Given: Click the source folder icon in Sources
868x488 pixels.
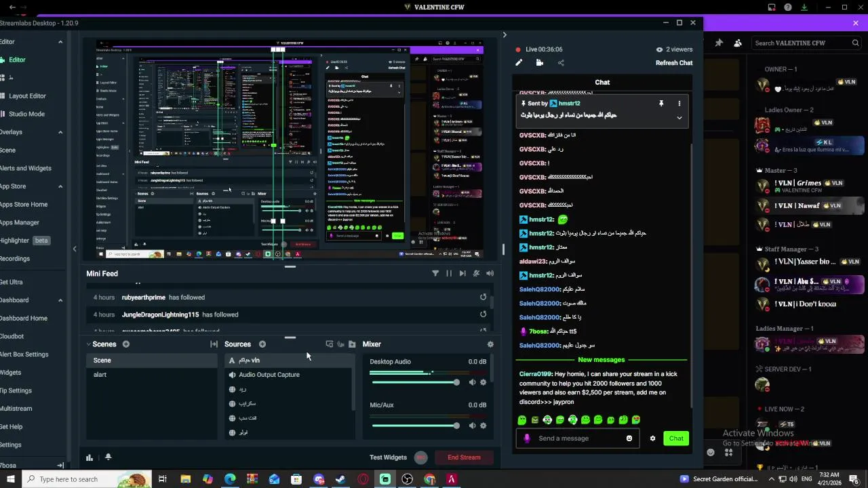Looking at the screenshot, I should (352, 344).
